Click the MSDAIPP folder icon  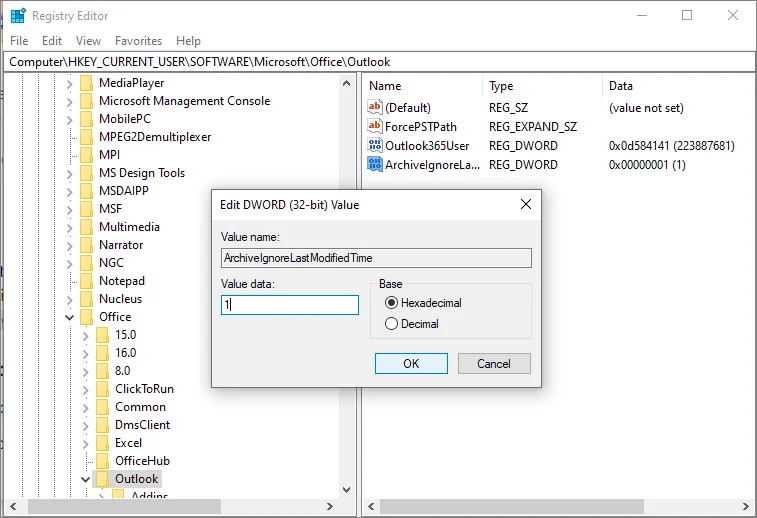click(87, 191)
